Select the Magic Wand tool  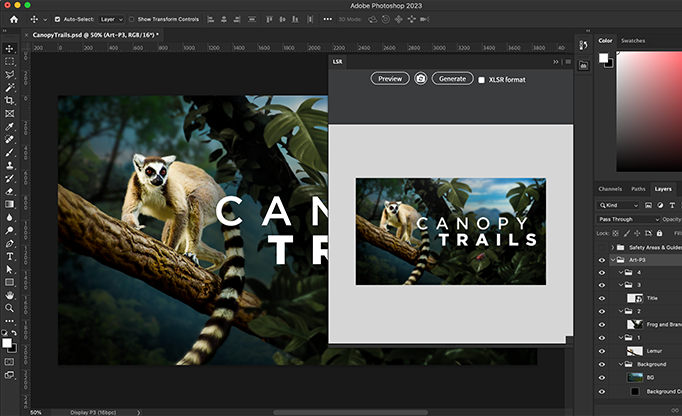(x=10, y=87)
